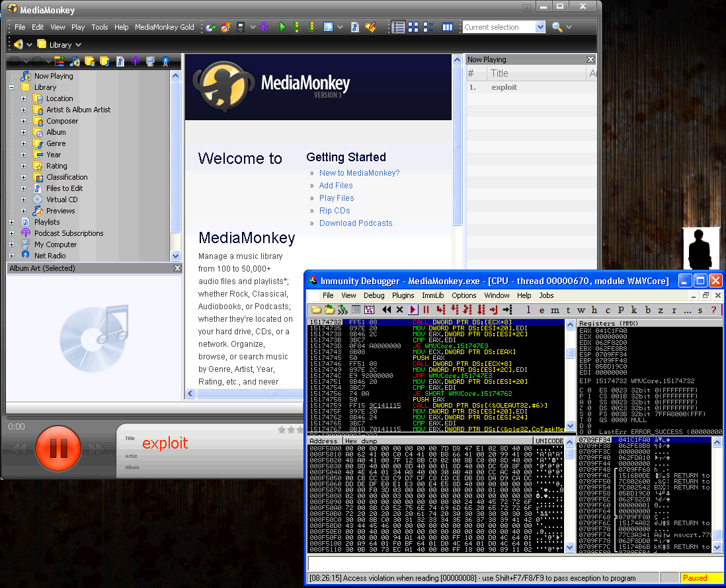Image resolution: width=726 pixels, height=588 pixels.
Task: Click the Python graph icon in Immunity Debugger
Action: click(x=369, y=309)
